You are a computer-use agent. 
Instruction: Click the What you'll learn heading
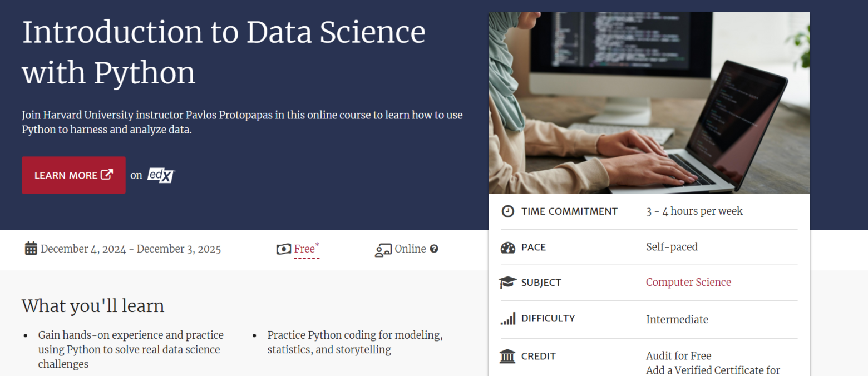93,306
